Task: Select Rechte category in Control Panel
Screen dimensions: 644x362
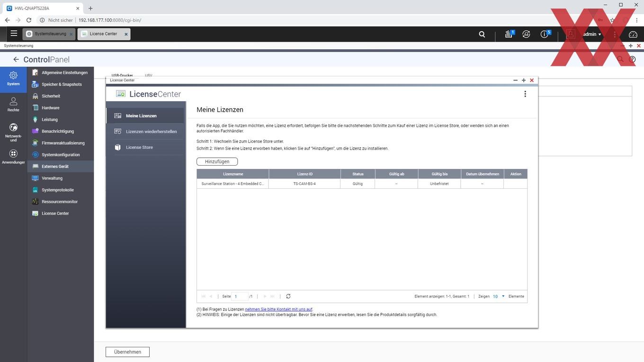Action: pos(13,105)
